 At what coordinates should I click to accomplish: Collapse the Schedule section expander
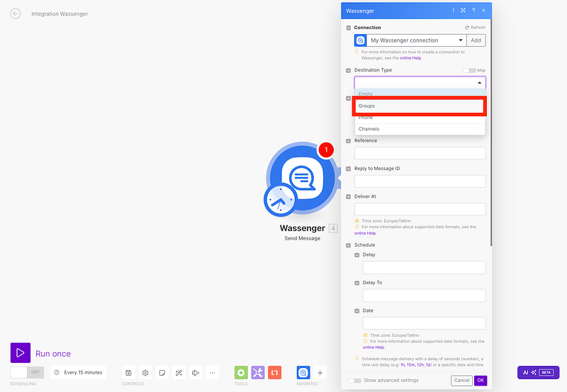click(x=348, y=245)
